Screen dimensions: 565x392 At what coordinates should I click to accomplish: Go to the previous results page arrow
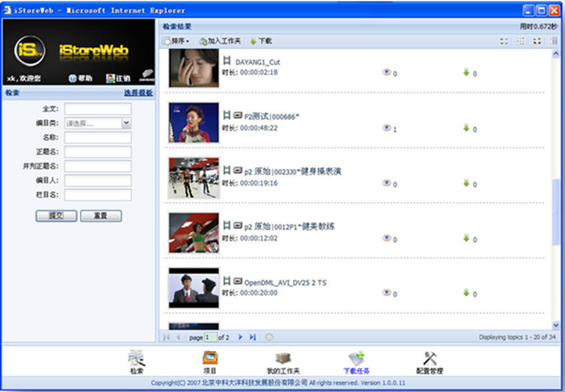[x=178, y=337]
